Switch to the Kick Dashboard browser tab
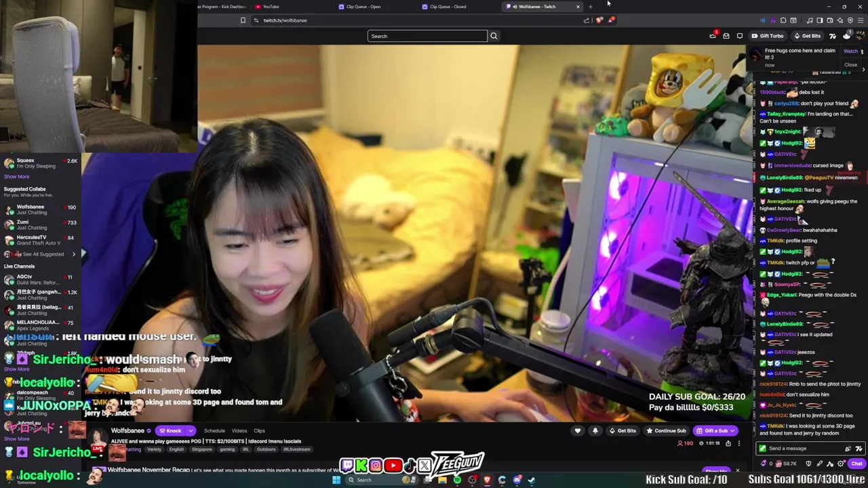Viewport: 868px width, 488px height. pyautogui.click(x=224, y=7)
